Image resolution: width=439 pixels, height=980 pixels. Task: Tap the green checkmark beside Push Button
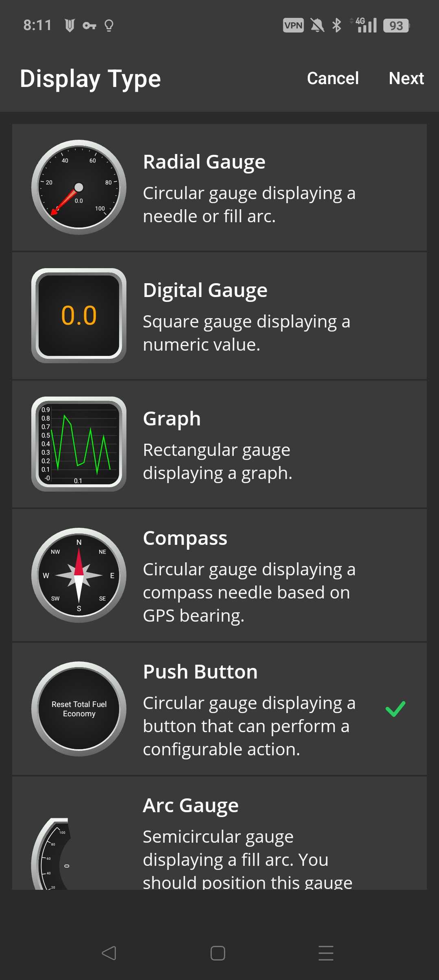395,709
